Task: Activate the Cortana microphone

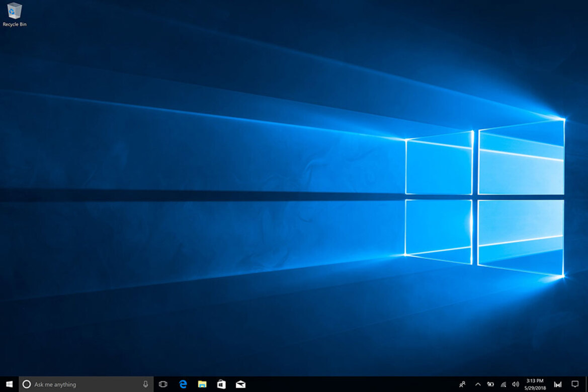Action: point(145,384)
